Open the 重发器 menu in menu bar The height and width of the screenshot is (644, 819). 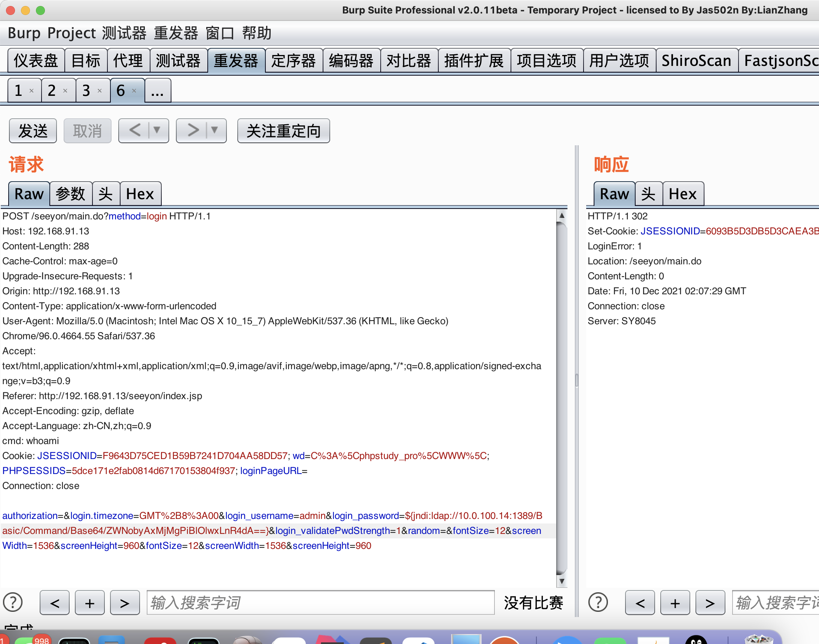[x=176, y=33]
